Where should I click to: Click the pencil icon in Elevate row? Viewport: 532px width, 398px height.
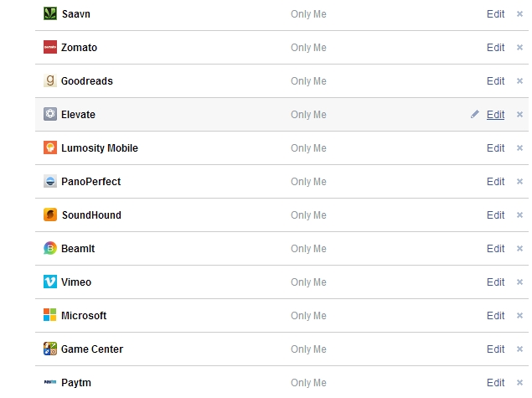[x=475, y=114]
